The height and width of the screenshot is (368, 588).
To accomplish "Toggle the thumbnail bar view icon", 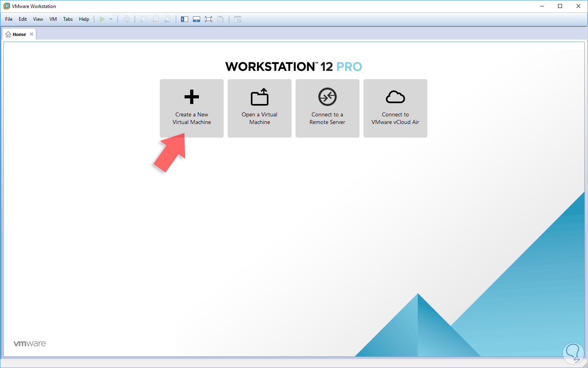I will coord(197,19).
